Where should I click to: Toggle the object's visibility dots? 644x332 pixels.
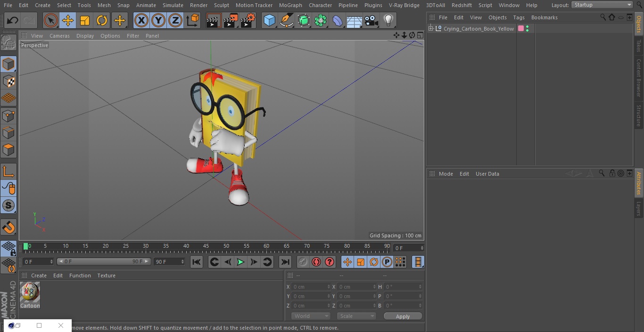(527, 29)
